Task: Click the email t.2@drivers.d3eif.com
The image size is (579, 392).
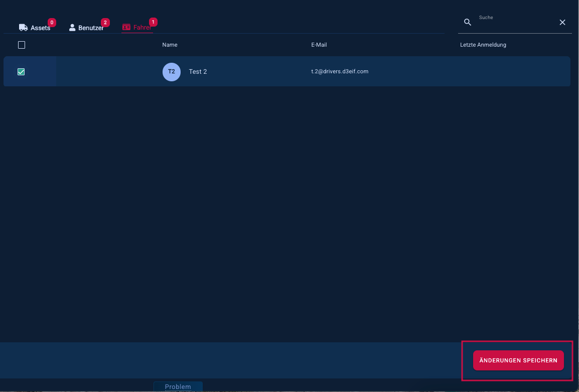Action: pos(340,72)
